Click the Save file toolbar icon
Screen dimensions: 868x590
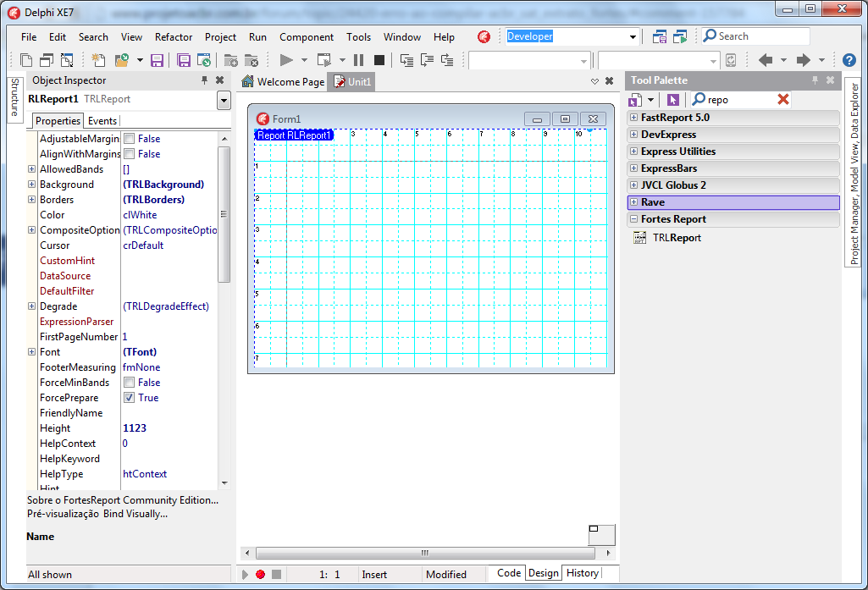pos(158,60)
